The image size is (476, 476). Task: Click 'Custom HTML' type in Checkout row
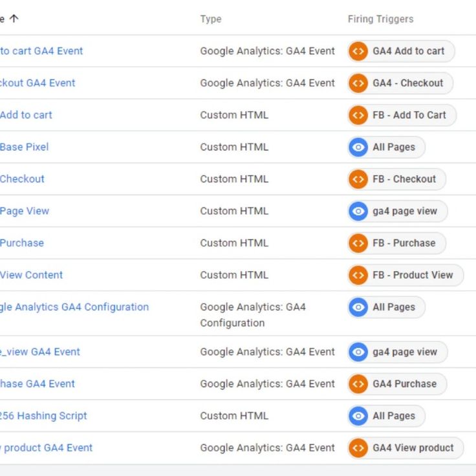coord(234,179)
